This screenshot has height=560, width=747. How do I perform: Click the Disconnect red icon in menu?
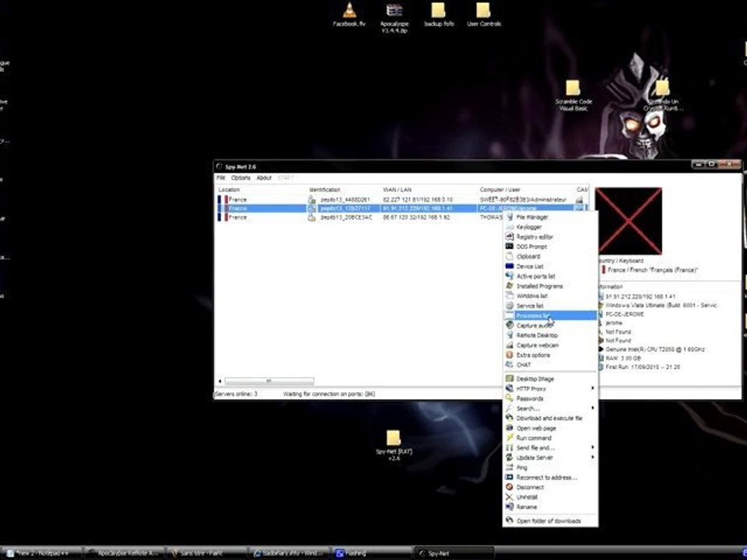pos(509,487)
